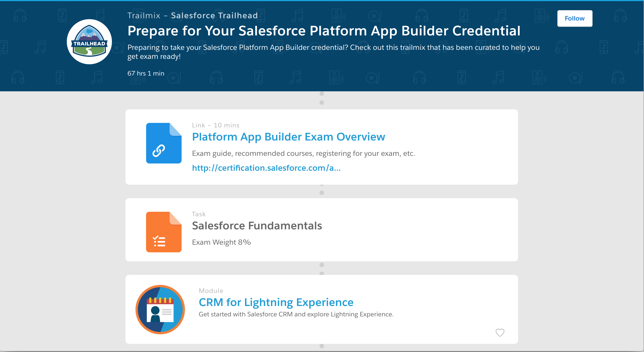Screen dimensions: 644x352
Task: Click the blue link document icon
Action: [164, 143]
